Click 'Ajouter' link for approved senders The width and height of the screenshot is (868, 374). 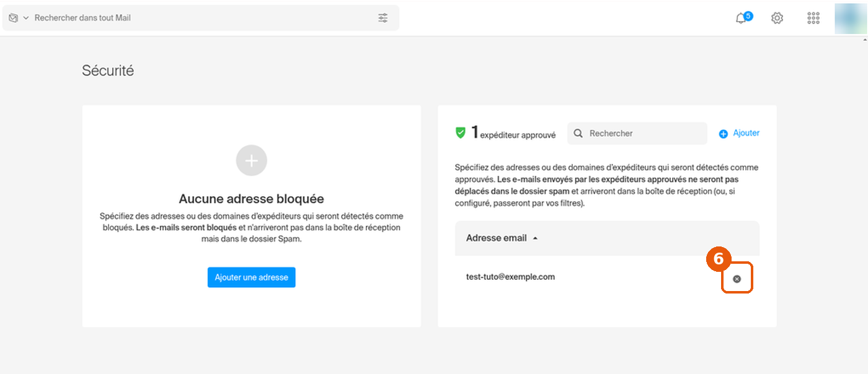[x=746, y=133]
